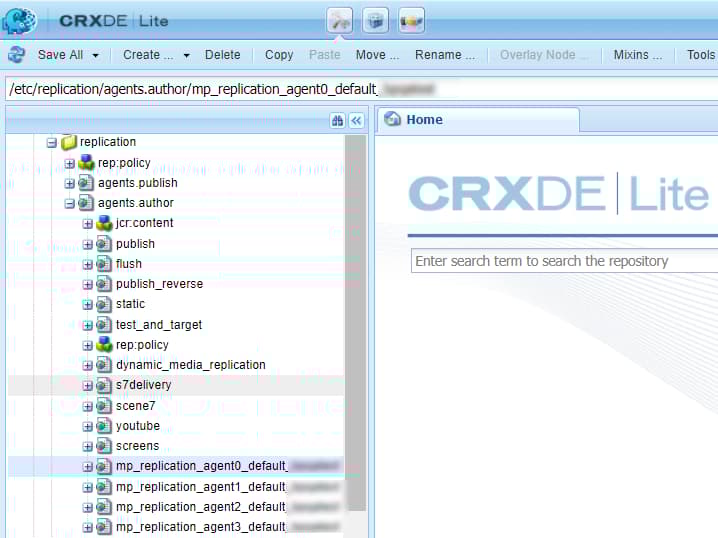Switch to the Home tab
The width and height of the screenshot is (718, 538).
(x=478, y=120)
